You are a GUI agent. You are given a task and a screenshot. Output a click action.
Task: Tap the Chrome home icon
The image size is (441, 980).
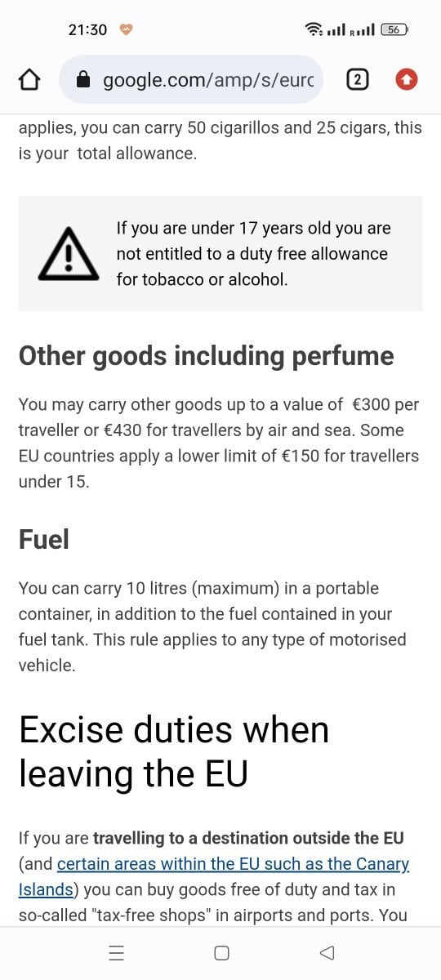[x=29, y=79]
